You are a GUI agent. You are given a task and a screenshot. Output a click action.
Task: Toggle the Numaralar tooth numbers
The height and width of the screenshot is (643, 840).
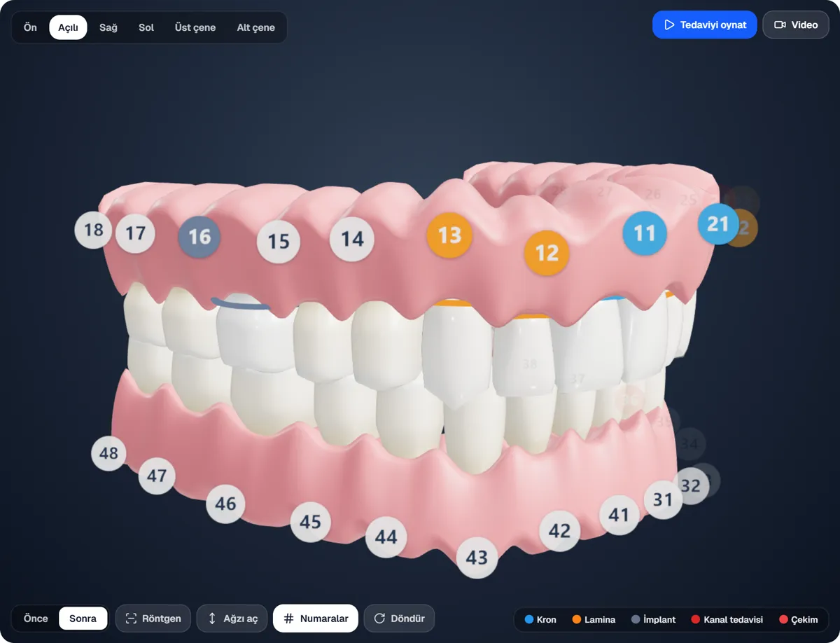tap(316, 618)
